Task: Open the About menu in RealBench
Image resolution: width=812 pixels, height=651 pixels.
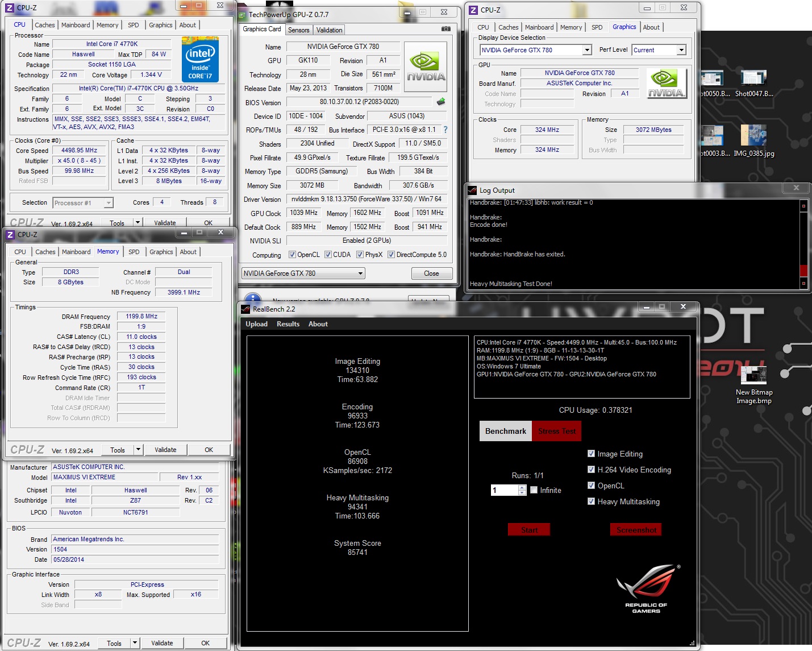Action: click(318, 324)
